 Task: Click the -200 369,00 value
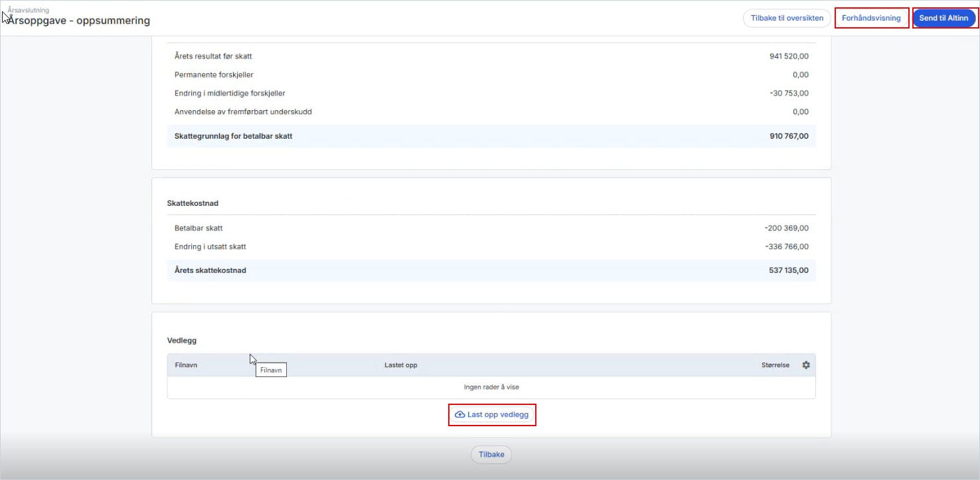click(787, 228)
